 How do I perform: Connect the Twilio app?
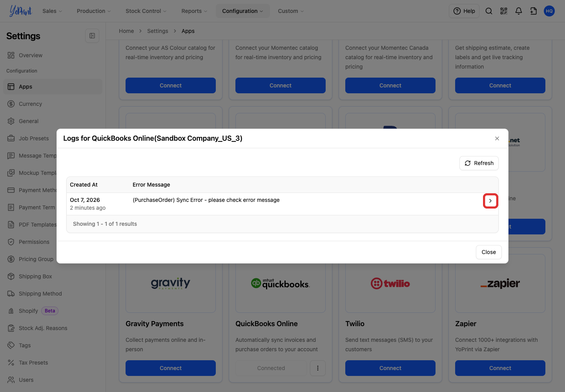tap(390, 368)
